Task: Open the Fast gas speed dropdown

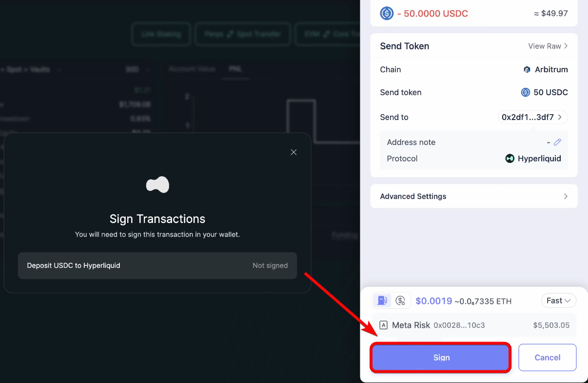Action: [558, 301]
